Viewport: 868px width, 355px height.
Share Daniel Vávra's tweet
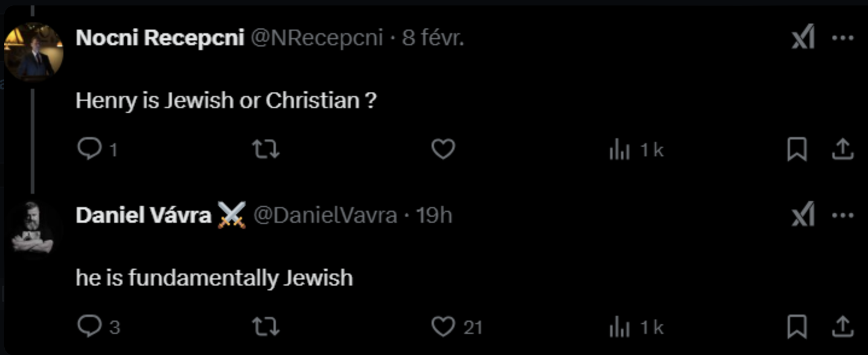pyautogui.click(x=842, y=327)
